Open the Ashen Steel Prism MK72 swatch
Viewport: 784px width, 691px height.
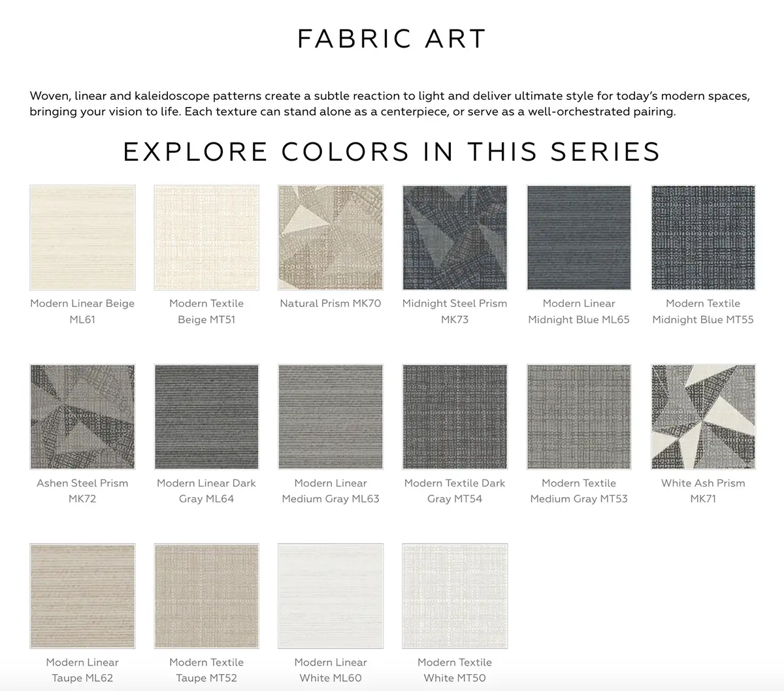click(82, 417)
